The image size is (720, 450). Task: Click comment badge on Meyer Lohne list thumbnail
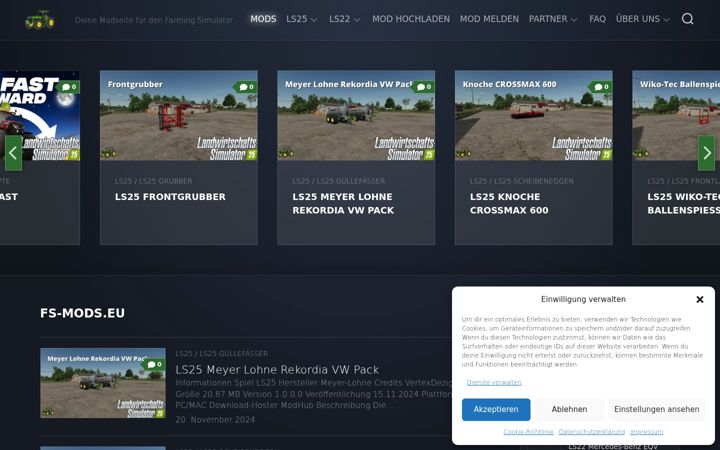[x=154, y=365]
